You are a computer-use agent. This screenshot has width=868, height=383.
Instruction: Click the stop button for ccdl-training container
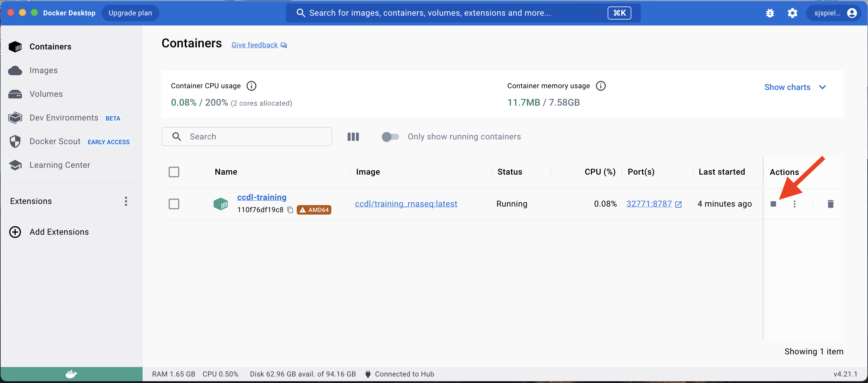[x=773, y=204]
